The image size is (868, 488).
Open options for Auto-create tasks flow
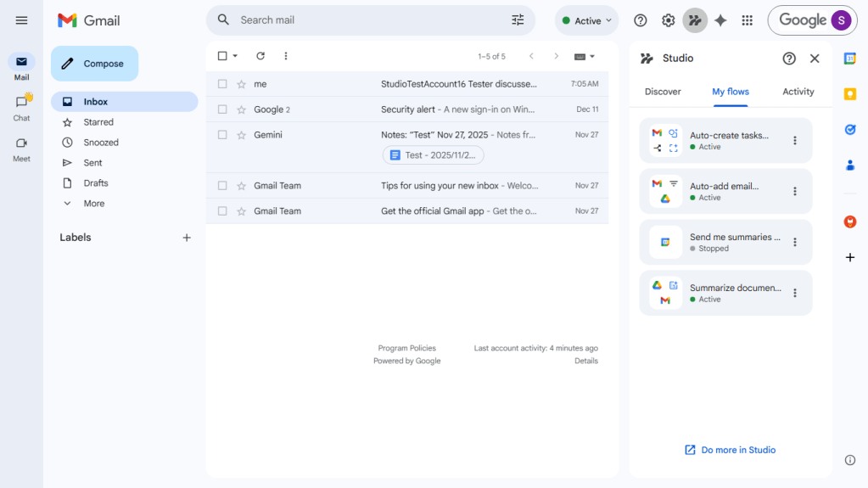(x=795, y=141)
